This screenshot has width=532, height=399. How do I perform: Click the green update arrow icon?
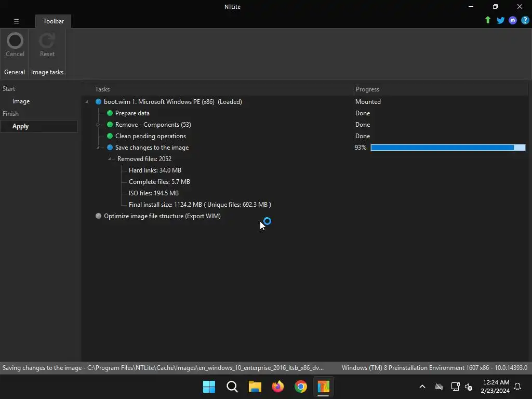click(487, 20)
